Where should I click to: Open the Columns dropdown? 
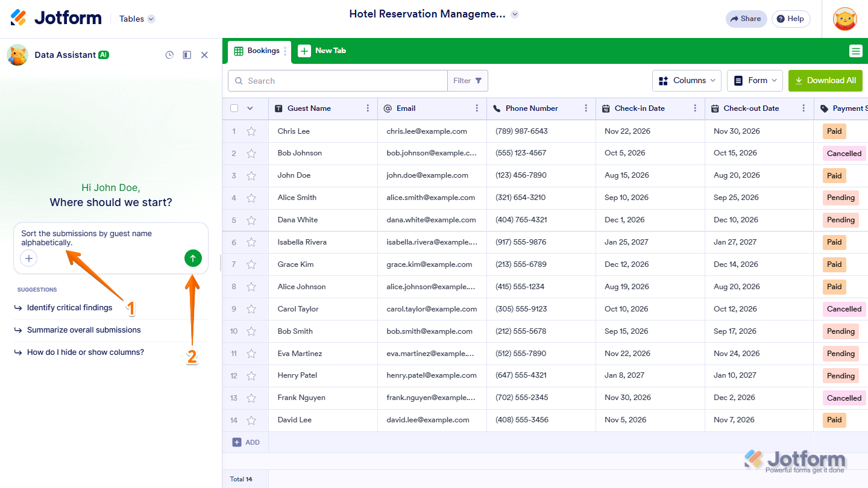click(687, 81)
